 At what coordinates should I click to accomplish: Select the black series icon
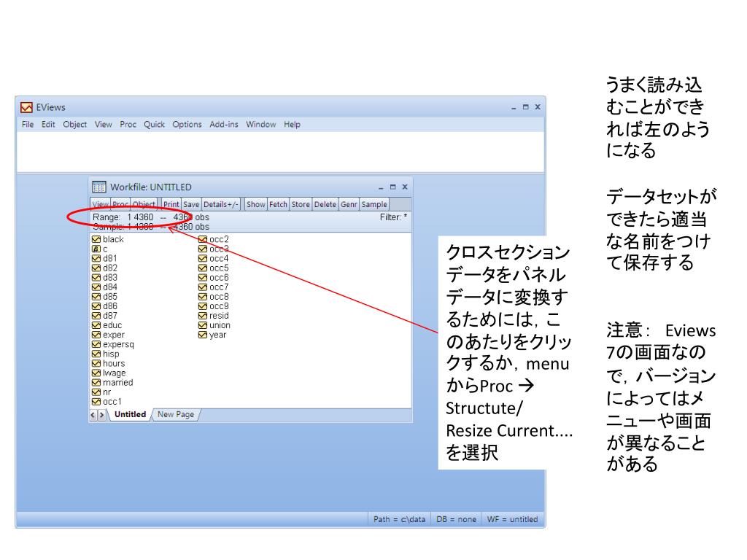click(96, 239)
